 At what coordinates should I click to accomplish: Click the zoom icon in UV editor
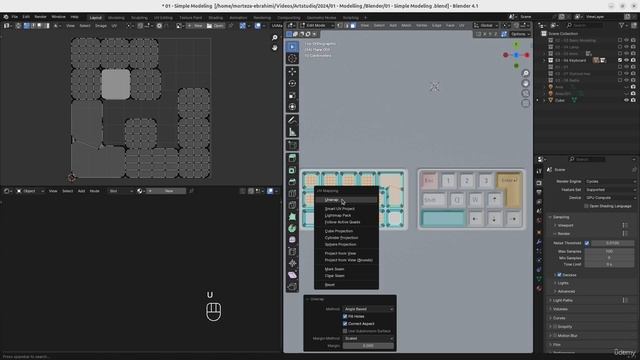pos(275,38)
